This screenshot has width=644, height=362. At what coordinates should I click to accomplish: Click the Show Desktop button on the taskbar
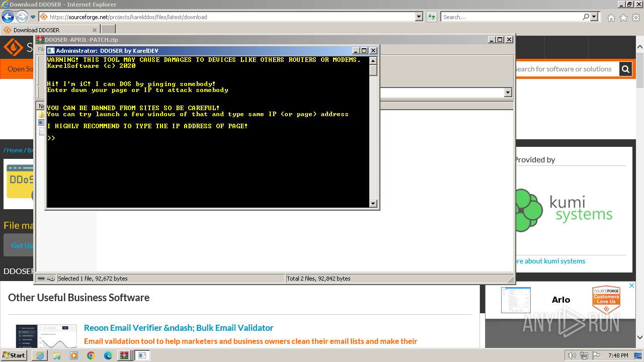[x=638, y=355]
